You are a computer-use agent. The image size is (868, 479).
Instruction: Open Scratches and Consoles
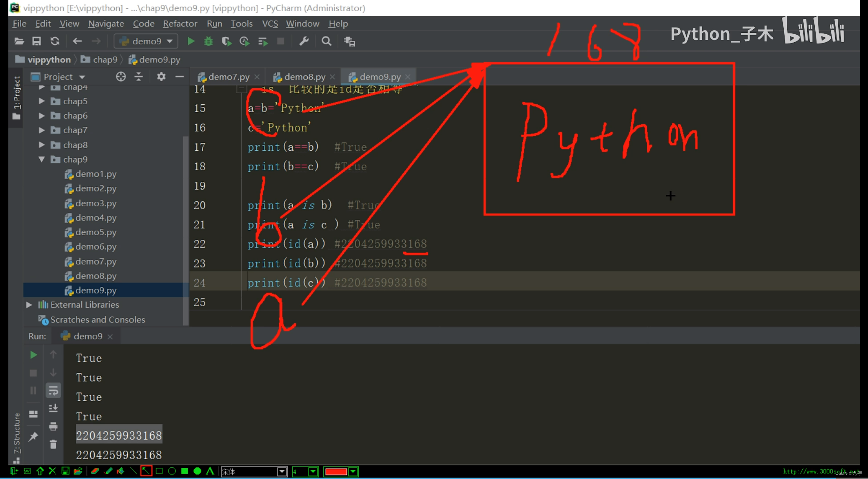pos(97,319)
